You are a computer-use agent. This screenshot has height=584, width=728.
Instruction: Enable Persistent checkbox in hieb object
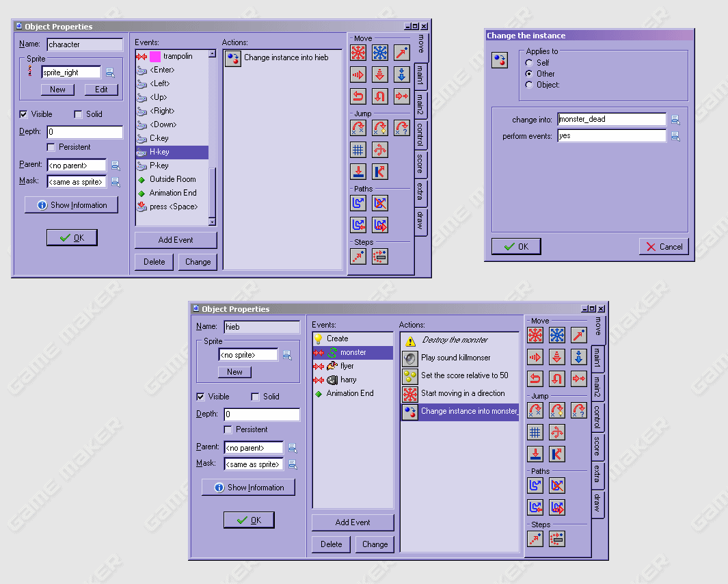228,429
